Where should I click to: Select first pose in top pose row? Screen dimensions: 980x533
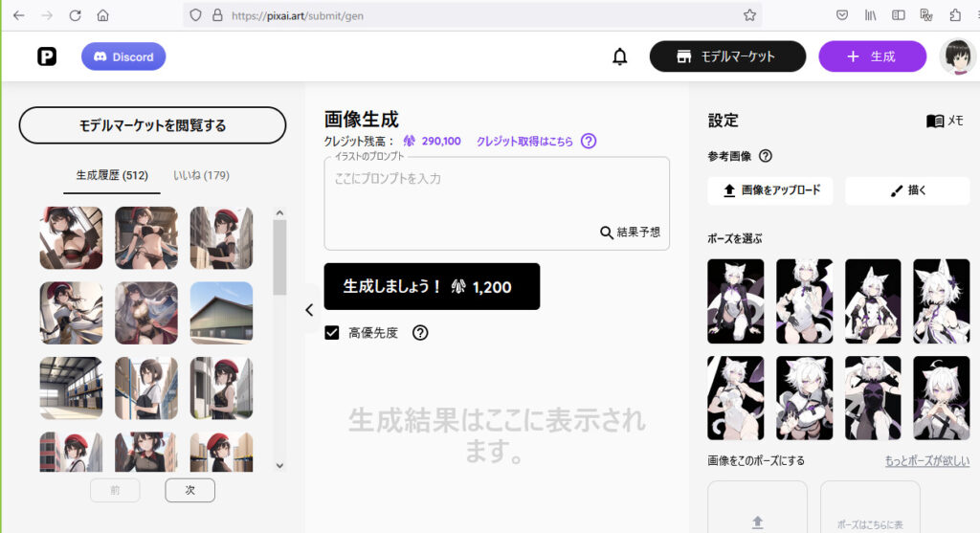pos(736,301)
